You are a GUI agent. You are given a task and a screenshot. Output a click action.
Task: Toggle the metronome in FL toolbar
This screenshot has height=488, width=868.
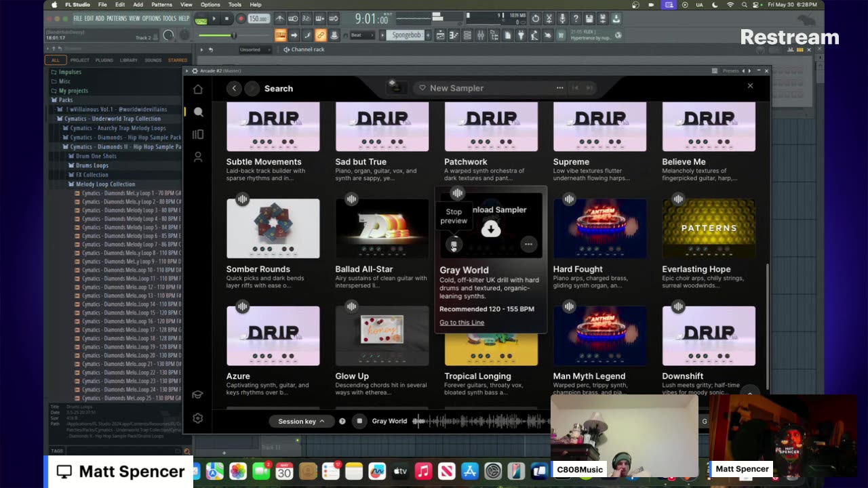click(x=279, y=18)
